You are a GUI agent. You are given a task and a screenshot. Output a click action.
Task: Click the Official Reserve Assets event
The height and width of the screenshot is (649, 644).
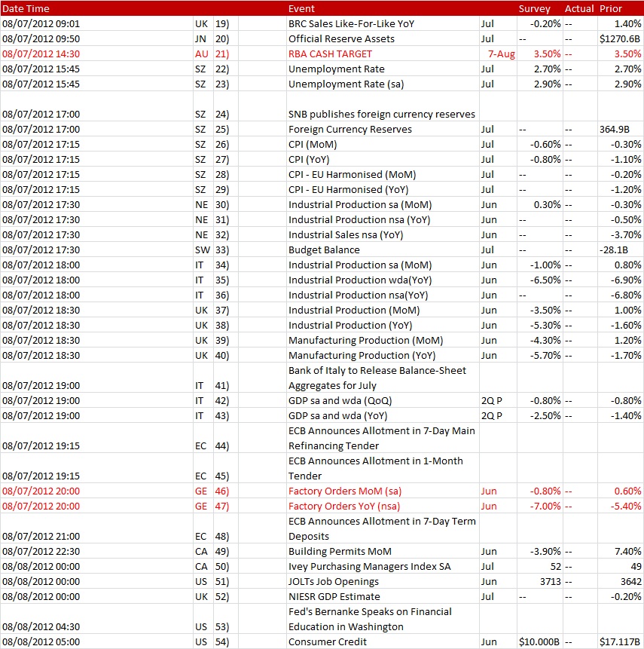[x=340, y=38]
